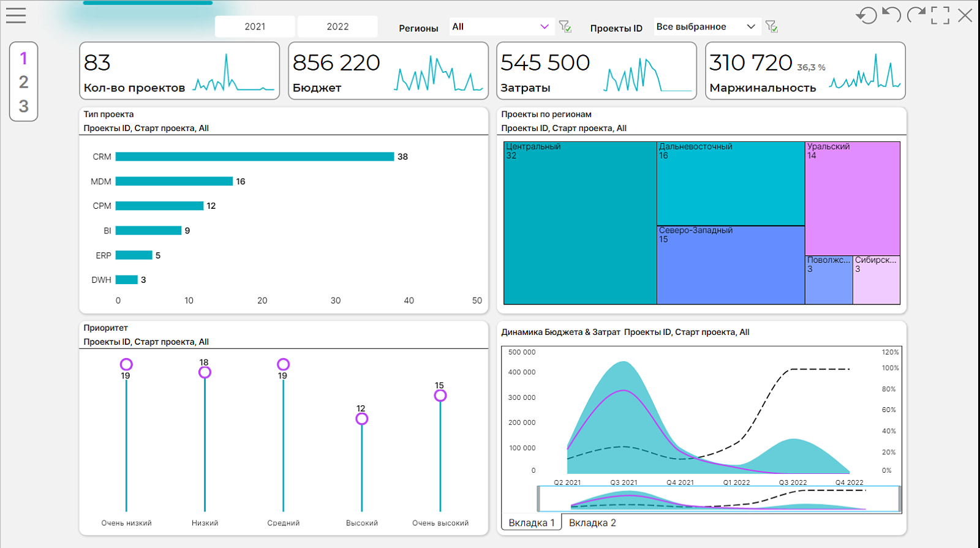Image resolution: width=980 pixels, height=548 pixels.
Task: Click the Динамика Бюджета & Затрат title
Action: pyautogui.click(x=560, y=332)
